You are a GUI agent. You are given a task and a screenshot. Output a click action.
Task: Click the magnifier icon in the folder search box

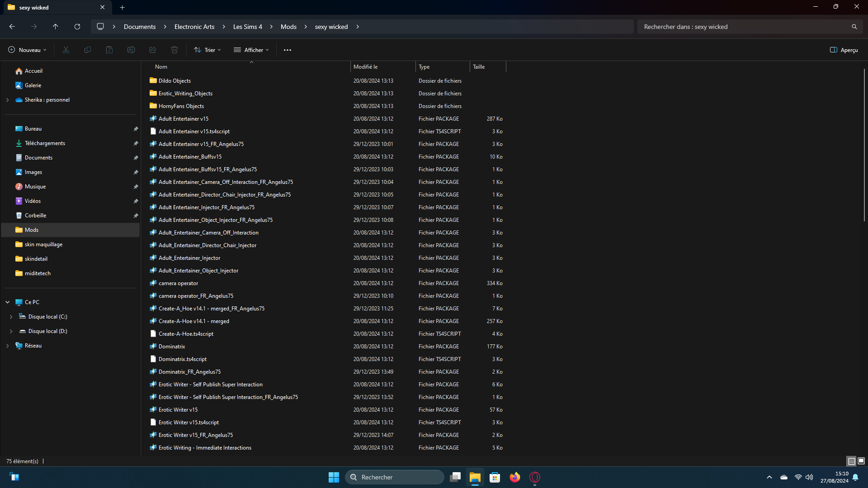(x=854, y=27)
